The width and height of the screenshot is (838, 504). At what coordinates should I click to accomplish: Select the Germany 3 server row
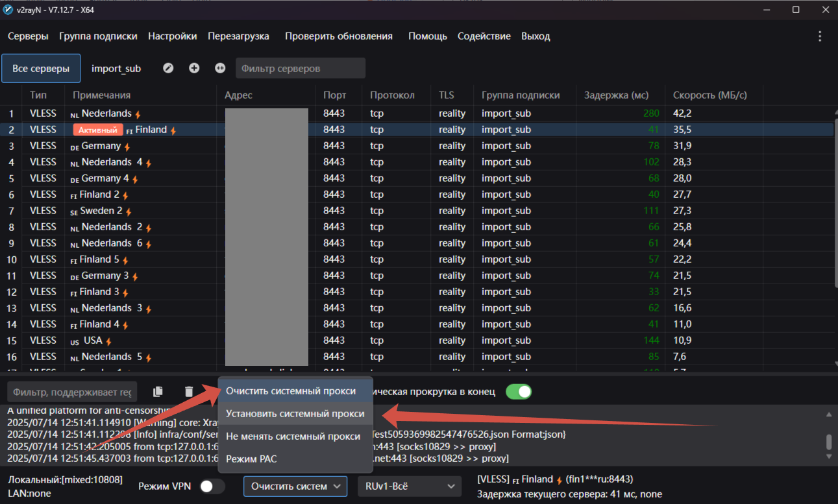417,276
